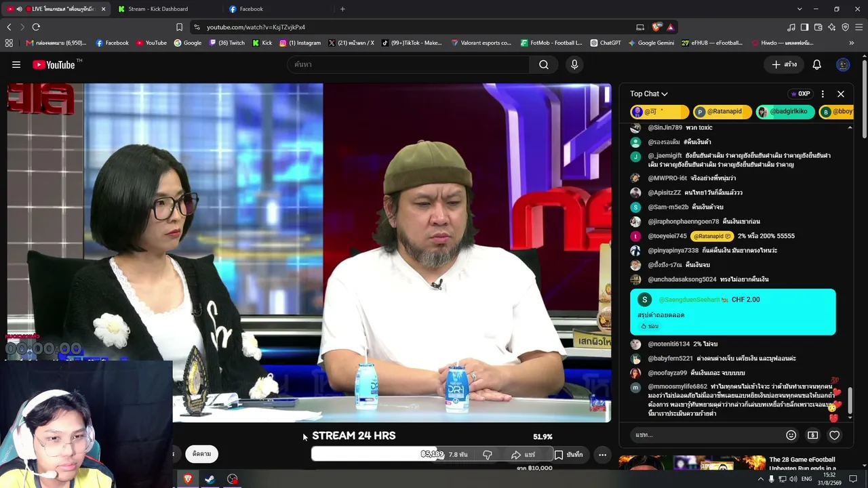Open the Brave Shields lion icon

click(x=656, y=27)
